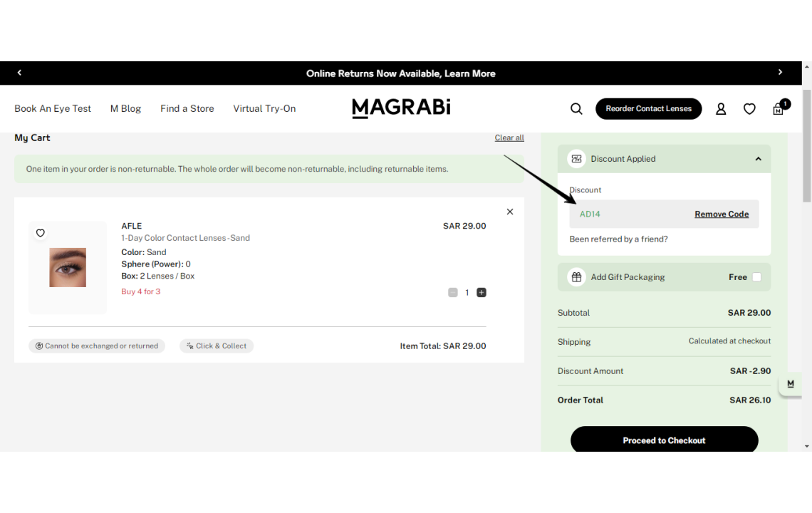Collapse the Discount Applied panel chevron
812x513 pixels.
(x=758, y=159)
